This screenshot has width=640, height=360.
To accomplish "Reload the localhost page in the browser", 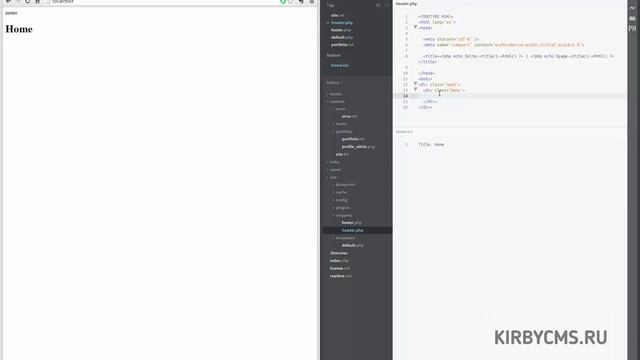I will (28, 2).
